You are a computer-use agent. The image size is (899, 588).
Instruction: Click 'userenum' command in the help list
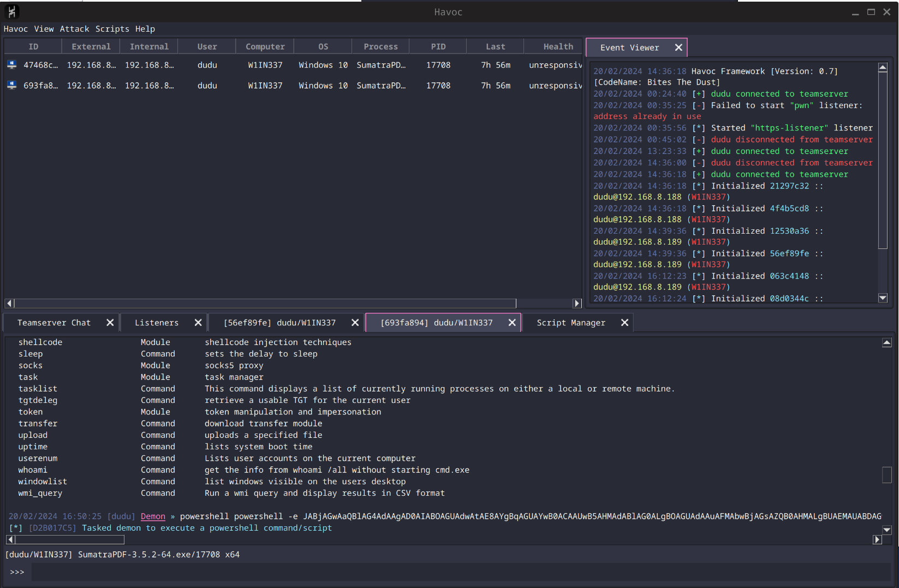(38, 458)
